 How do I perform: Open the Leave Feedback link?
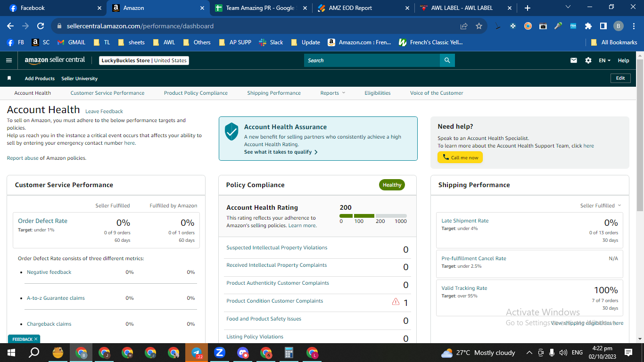pos(104,111)
